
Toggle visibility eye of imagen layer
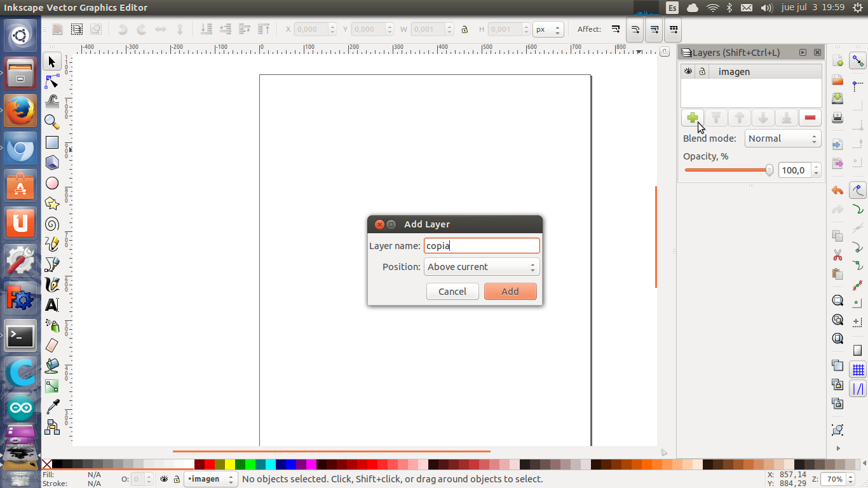coord(688,72)
